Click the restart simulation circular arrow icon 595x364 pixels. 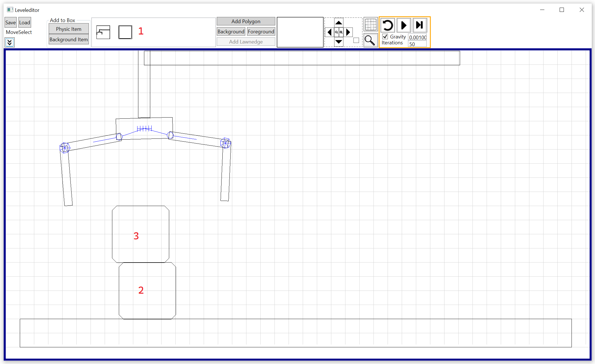pyautogui.click(x=388, y=25)
